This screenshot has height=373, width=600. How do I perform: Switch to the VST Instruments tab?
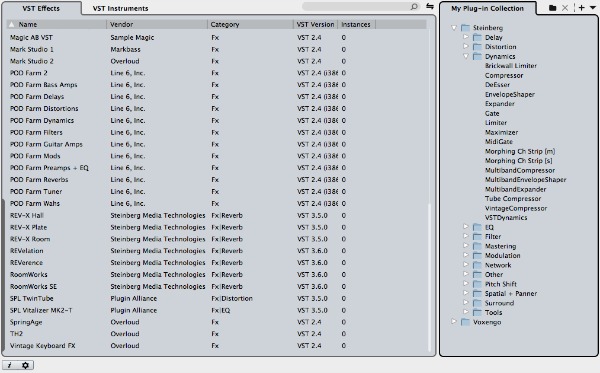click(x=120, y=8)
